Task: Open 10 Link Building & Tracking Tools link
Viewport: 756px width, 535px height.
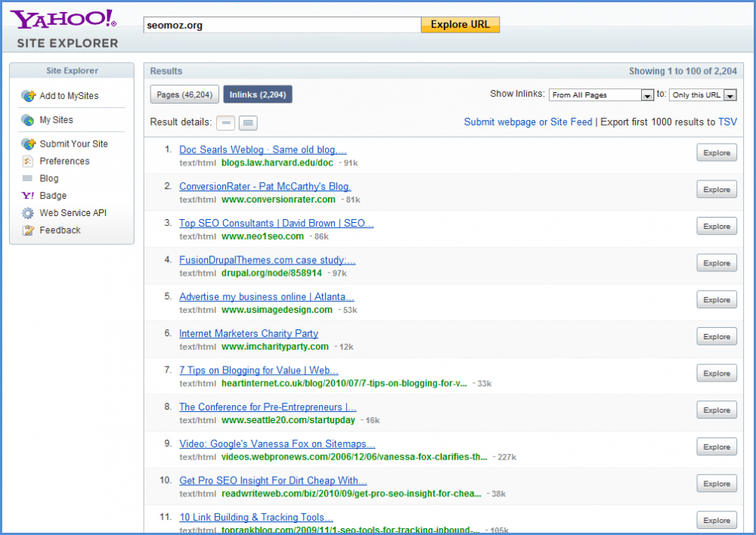Action: click(x=256, y=517)
